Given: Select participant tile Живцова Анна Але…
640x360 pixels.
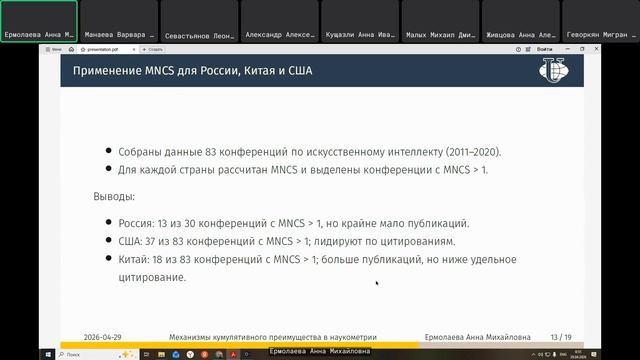Looking at the screenshot, I should (521, 21).
